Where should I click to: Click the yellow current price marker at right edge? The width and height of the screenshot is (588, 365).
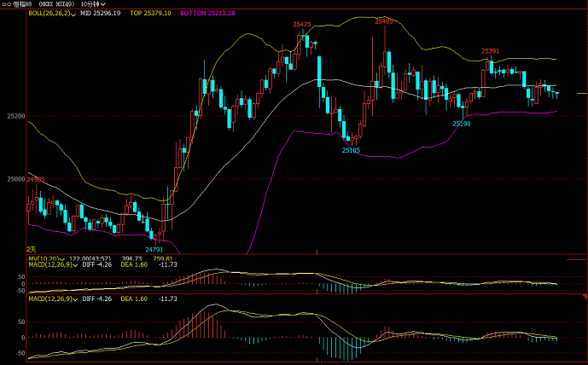[x=581, y=92]
